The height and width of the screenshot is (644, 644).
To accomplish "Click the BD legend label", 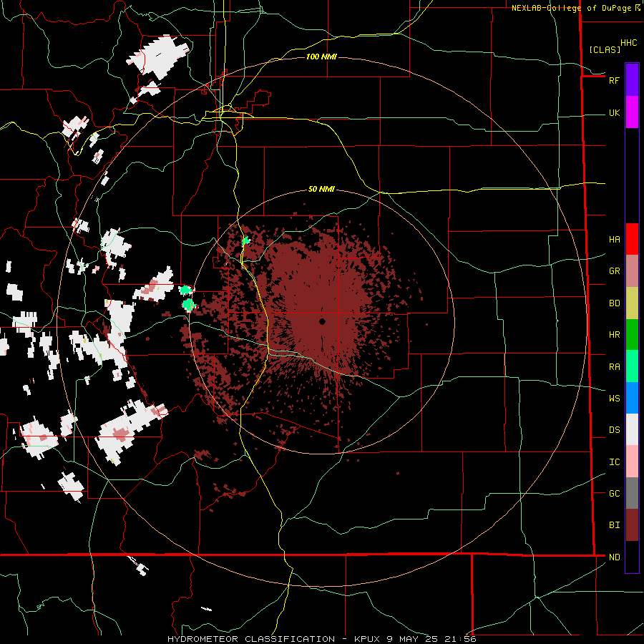I will tap(615, 303).
